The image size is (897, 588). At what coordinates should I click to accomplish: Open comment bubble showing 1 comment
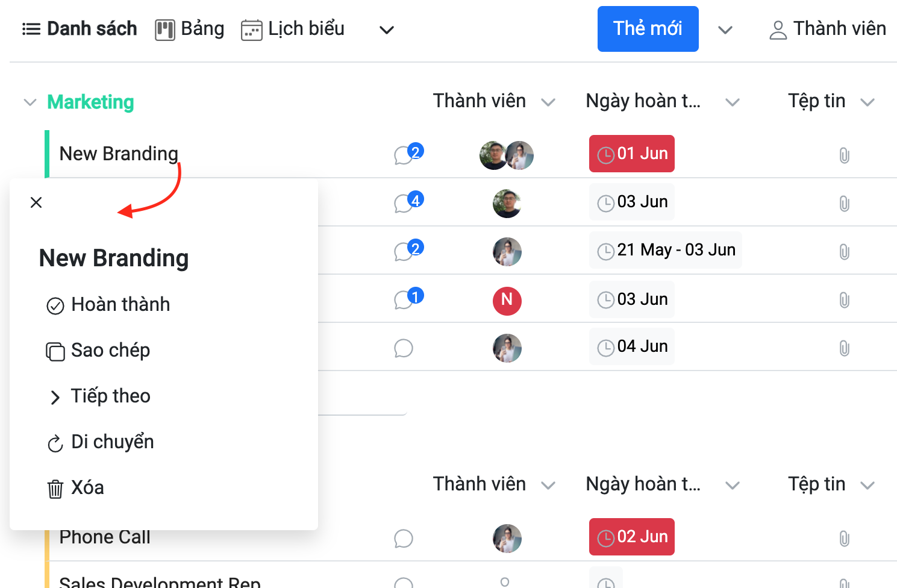point(408,298)
